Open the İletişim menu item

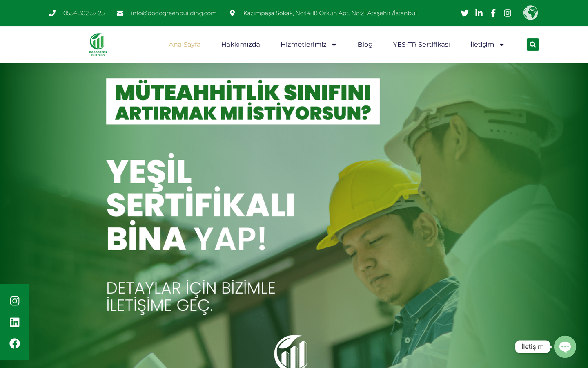point(482,44)
